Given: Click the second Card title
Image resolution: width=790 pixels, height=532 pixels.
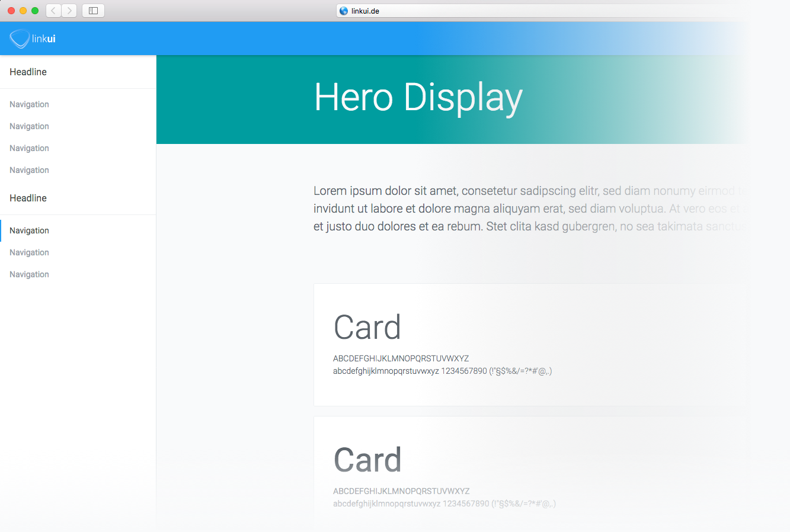Looking at the screenshot, I should 367,460.
